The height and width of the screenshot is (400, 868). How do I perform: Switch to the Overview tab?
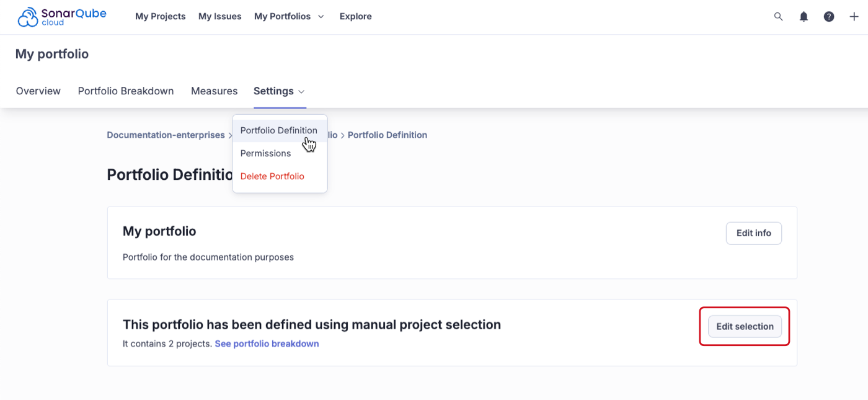coord(38,91)
